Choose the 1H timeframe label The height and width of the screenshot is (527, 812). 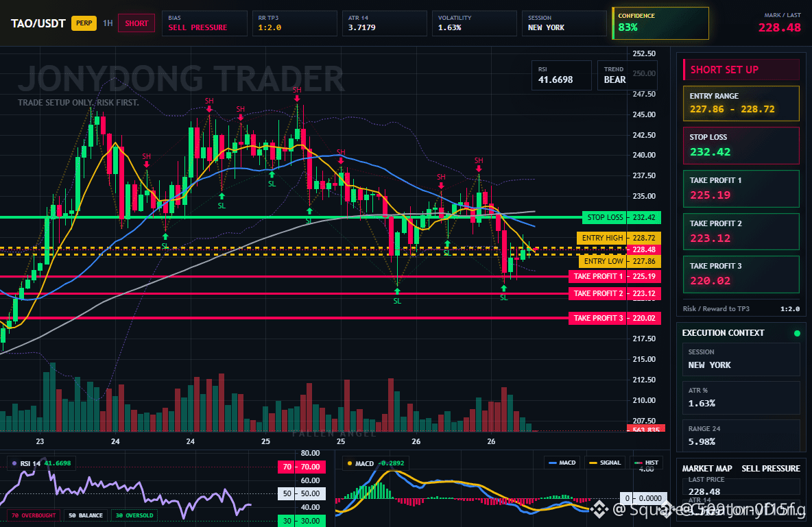(x=108, y=23)
